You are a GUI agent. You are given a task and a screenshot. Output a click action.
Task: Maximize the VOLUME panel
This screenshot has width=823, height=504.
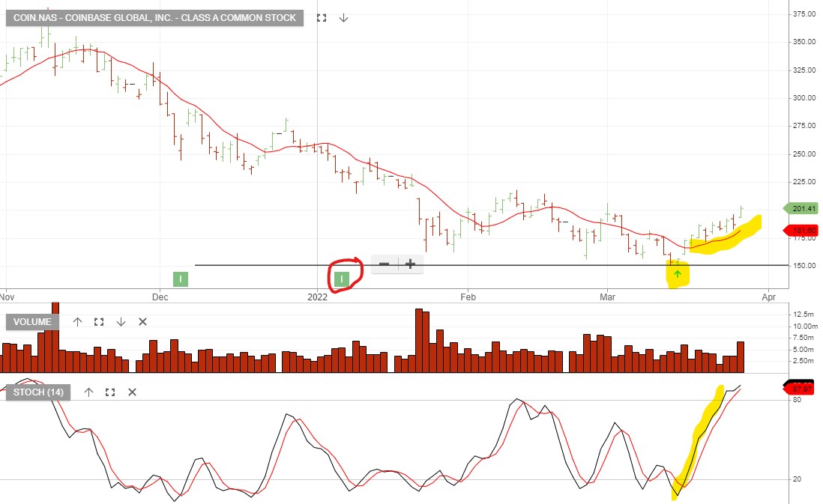[x=98, y=322]
